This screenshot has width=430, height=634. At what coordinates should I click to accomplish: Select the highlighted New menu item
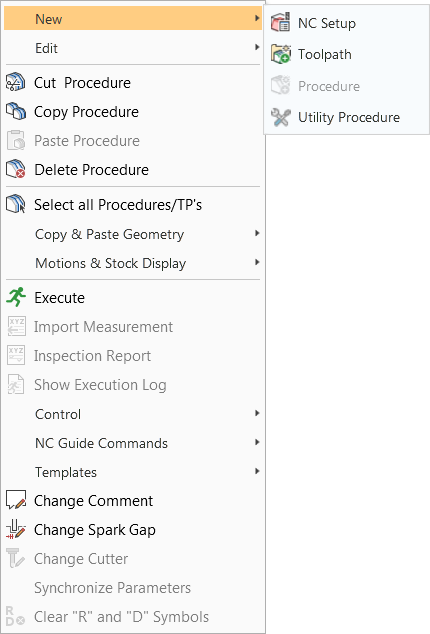132,19
